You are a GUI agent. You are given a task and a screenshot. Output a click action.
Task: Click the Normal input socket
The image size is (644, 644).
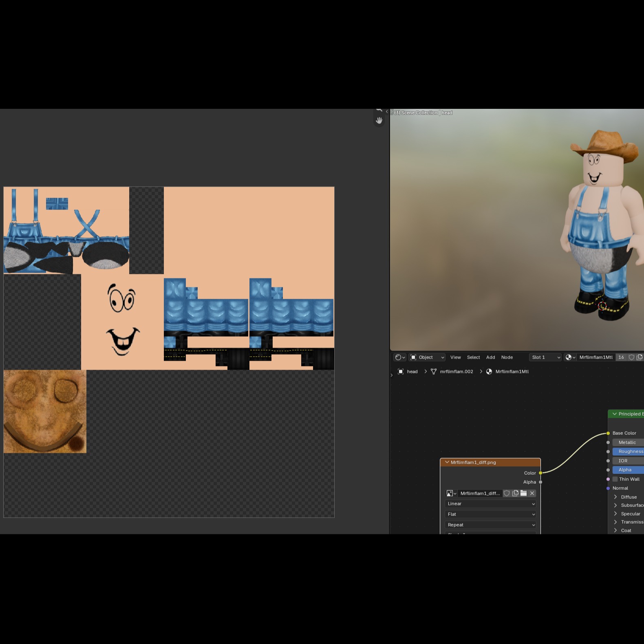pyautogui.click(x=608, y=488)
